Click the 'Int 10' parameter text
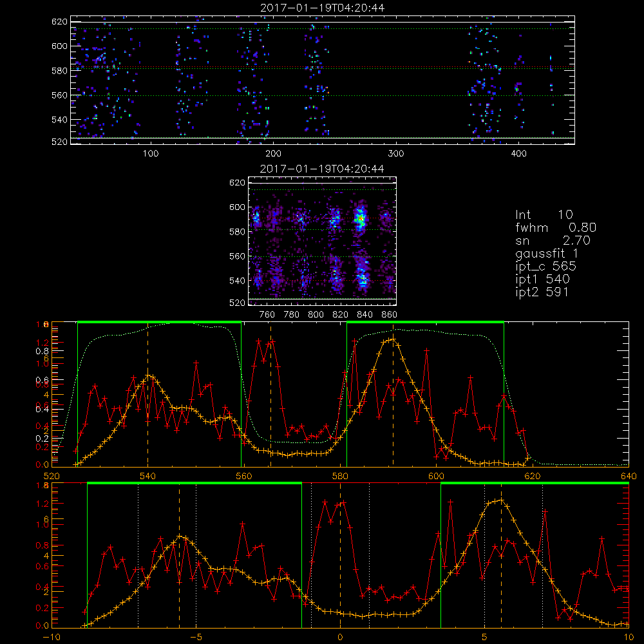The width and height of the screenshot is (644, 644). pyautogui.click(x=544, y=214)
